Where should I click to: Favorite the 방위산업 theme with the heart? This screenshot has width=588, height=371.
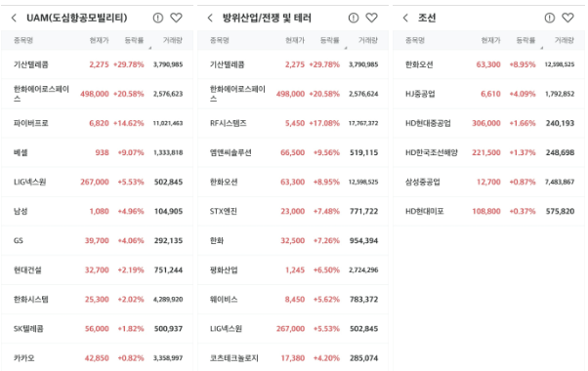point(371,18)
